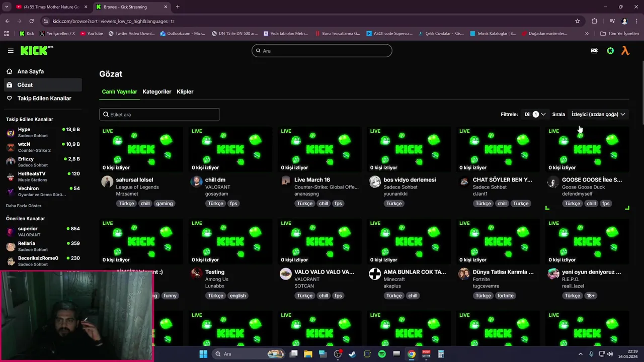Screen dimensions: 644x362
Task: Open superior channel in Önerilen Kanallar
Action: (x=42, y=232)
